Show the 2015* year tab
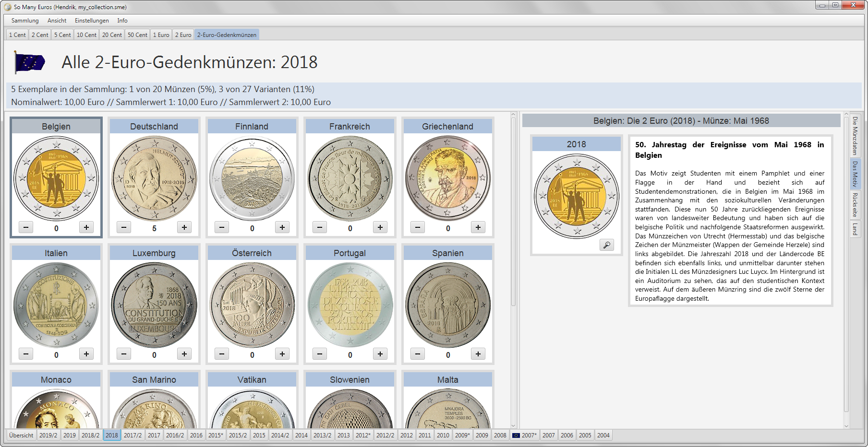 (x=216, y=435)
